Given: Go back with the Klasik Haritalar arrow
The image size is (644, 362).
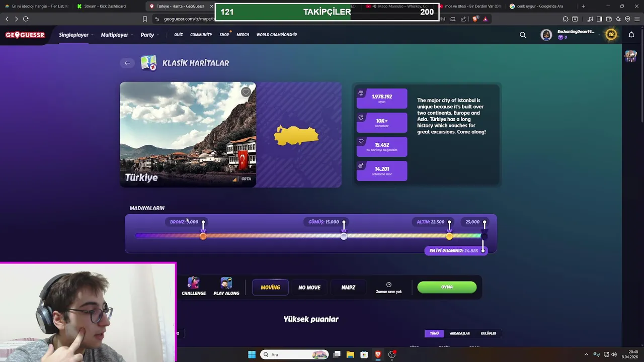Looking at the screenshot, I should pos(127,63).
